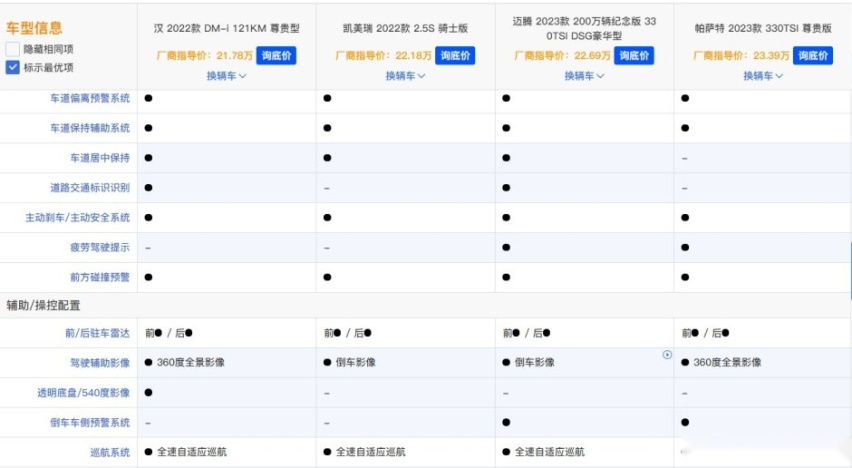Image resolution: width=852 pixels, height=468 pixels.
Task: Click 询底价 for 凯美瑞 2022款 2.5S
Action: (455, 55)
